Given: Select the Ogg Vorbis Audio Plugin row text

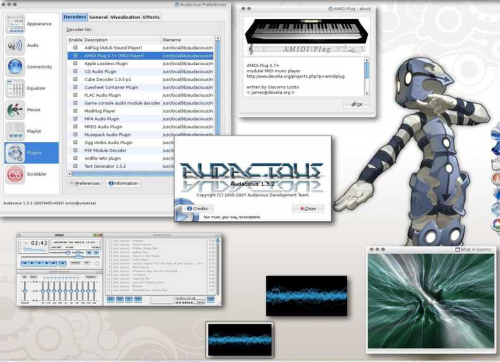Looking at the screenshot, I should 108,142.
